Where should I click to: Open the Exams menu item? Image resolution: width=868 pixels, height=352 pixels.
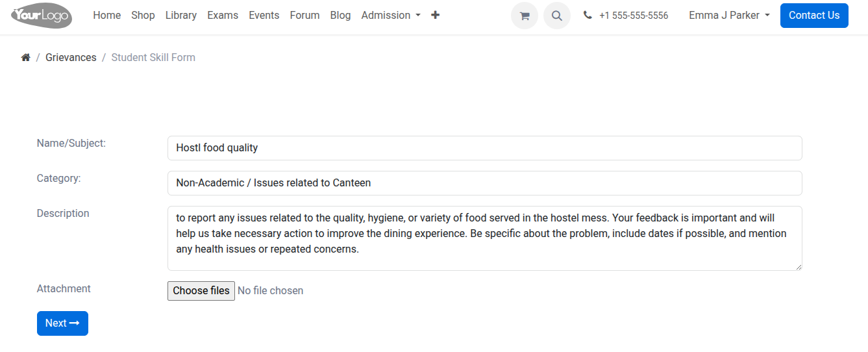[223, 15]
